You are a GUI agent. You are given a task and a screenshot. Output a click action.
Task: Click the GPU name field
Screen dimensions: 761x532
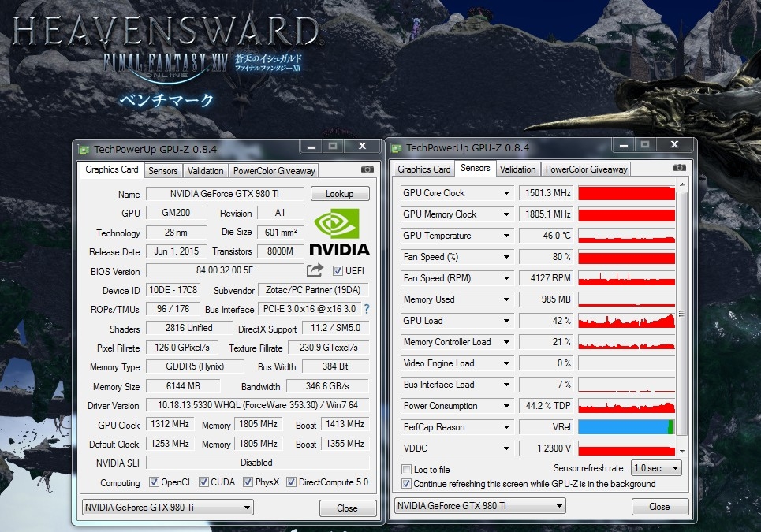[225, 194]
